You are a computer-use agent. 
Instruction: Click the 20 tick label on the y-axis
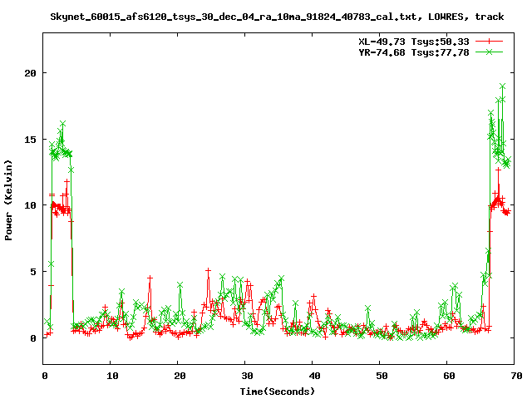tap(30, 72)
